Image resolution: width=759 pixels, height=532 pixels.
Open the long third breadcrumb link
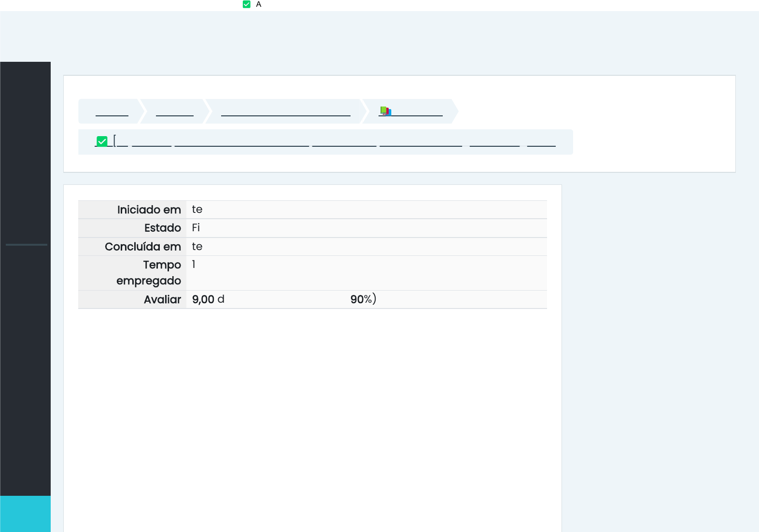(285, 112)
